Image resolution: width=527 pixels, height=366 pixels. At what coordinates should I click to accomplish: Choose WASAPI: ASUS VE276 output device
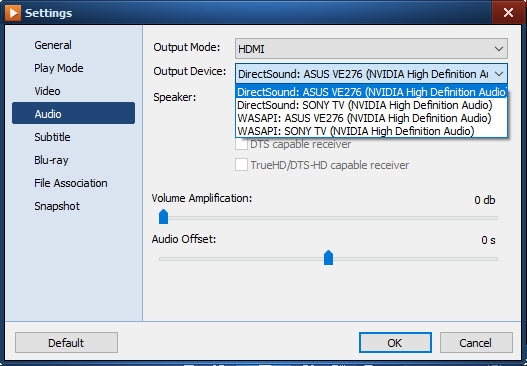click(x=371, y=118)
